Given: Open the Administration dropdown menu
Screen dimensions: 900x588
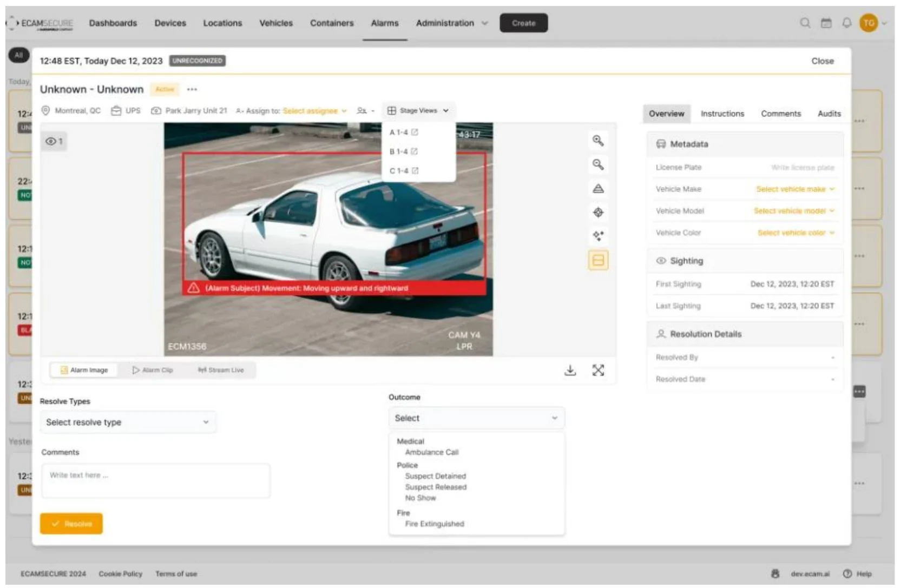Looking at the screenshot, I should coord(451,23).
